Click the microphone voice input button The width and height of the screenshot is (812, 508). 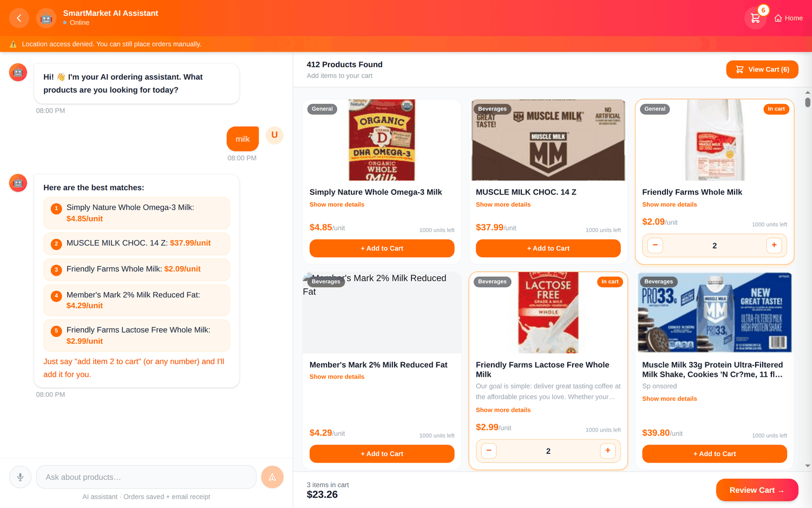(20, 477)
